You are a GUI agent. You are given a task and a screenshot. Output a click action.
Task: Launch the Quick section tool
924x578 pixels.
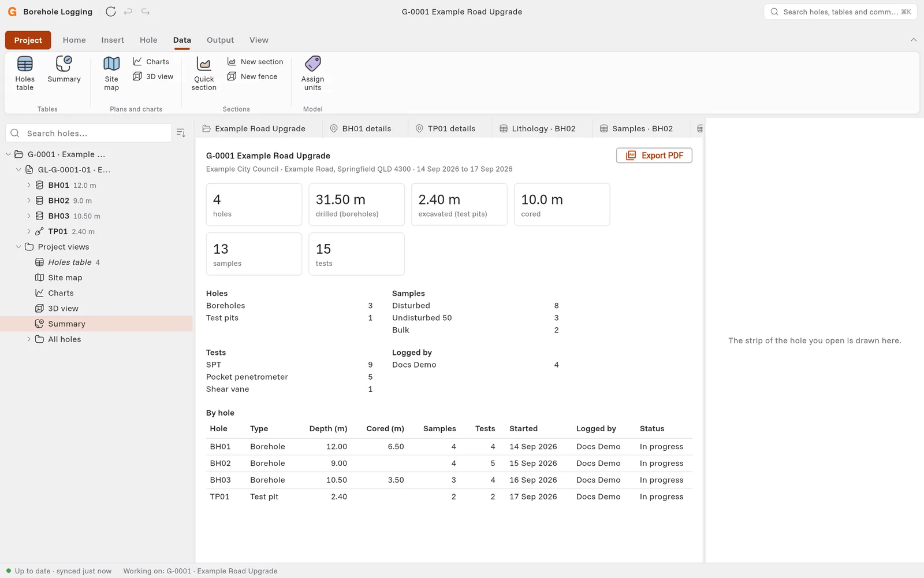(x=204, y=73)
